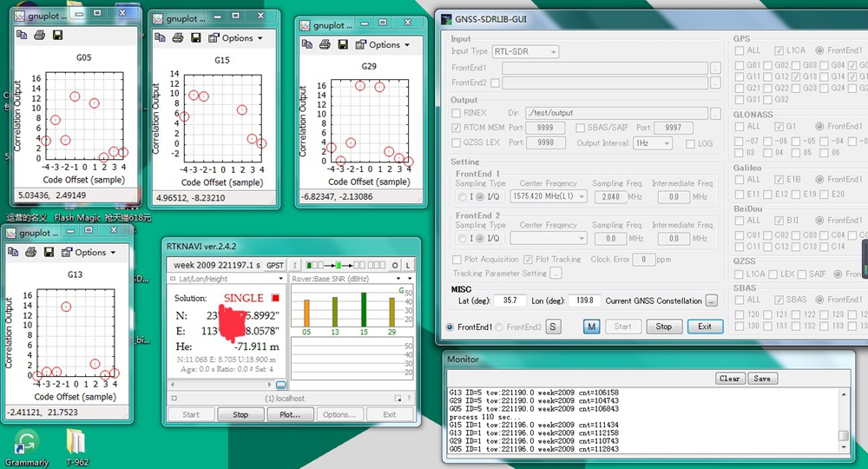Viewport: 868px width, 469px height.
Task: Click the print icon in G13 gnuplot window
Action: (31, 252)
